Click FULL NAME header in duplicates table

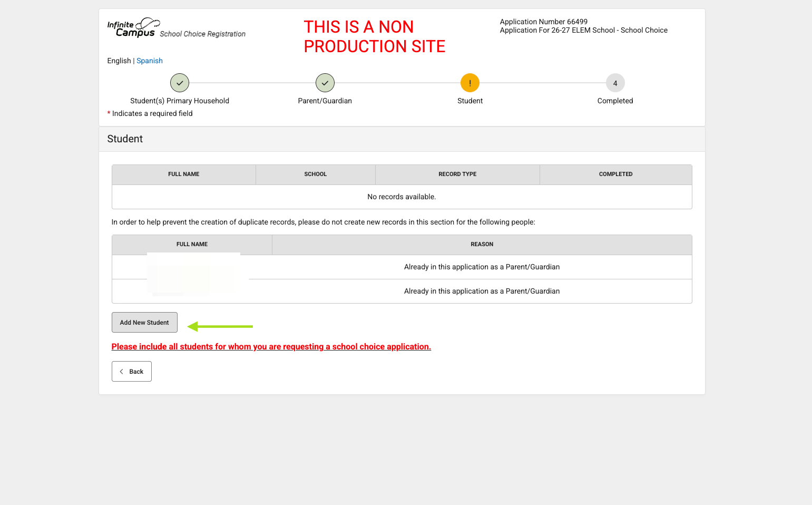coord(192,244)
